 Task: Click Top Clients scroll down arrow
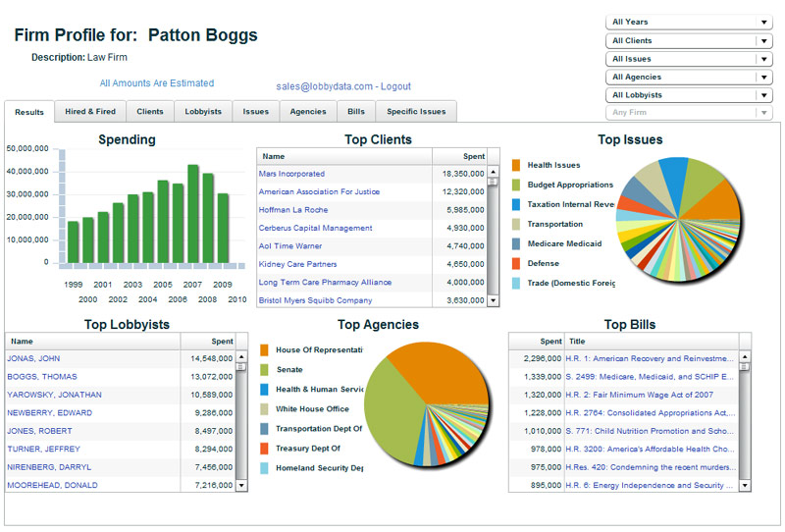(x=494, y=300)
